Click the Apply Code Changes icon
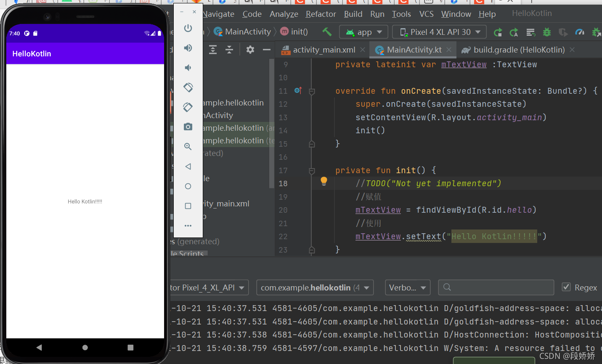Image resolution: width=602 pixels, height=364 pixels. click(x=531, y=32)
